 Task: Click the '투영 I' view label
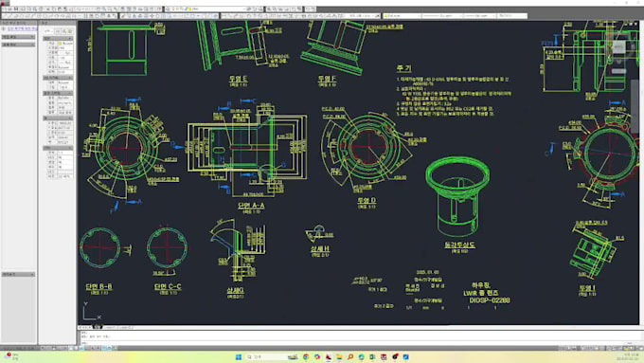pyautogui.click(x=587, y=288)
